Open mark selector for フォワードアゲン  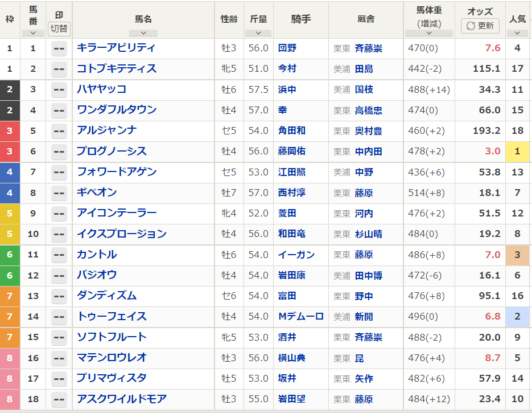click(x=59, y=172)
